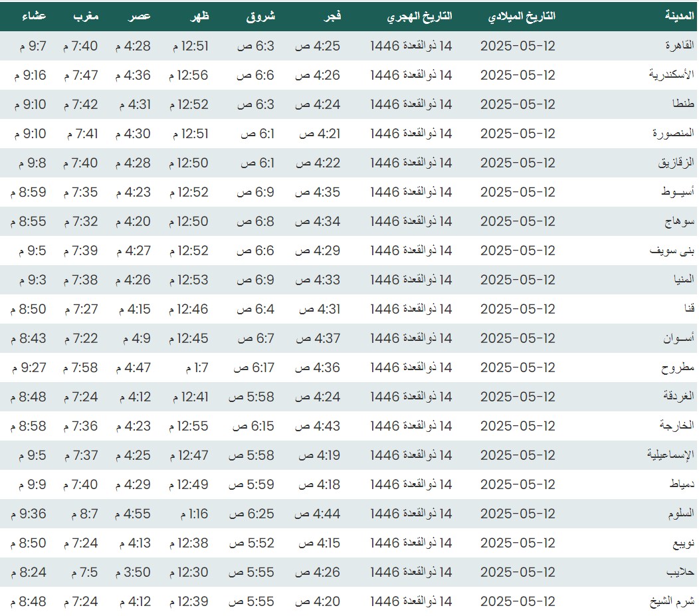Click the فجر column header

[332, 17]
